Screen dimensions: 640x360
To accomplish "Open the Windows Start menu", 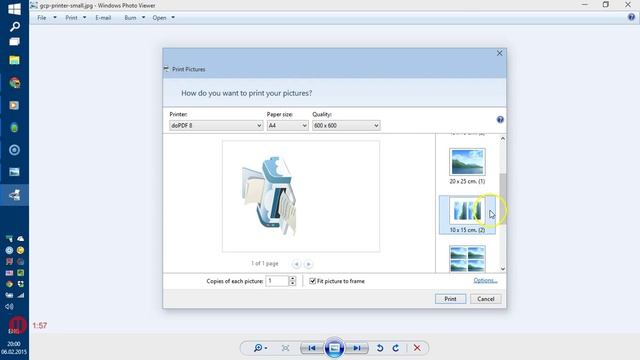I will tap(14, 9).
